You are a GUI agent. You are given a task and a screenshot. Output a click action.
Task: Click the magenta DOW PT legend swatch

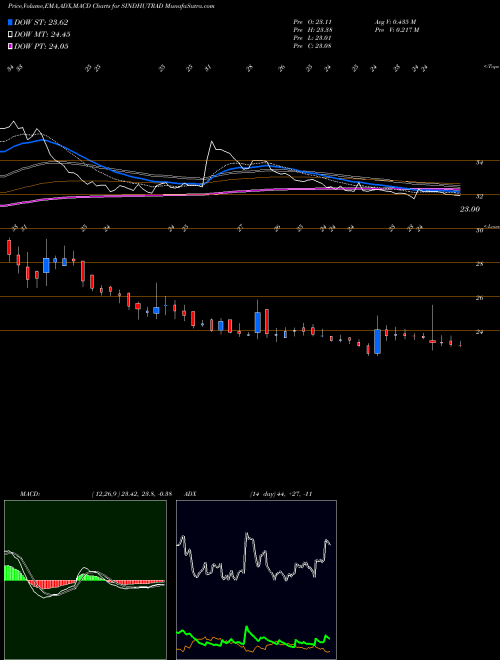point(10,46)
